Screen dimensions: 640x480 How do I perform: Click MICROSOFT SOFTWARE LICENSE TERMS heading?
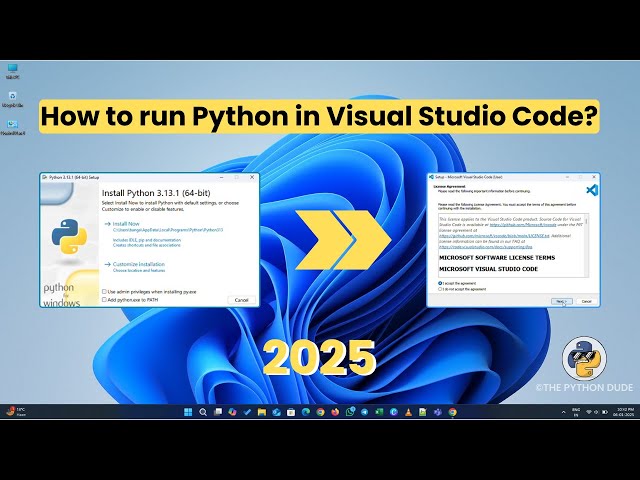click(497, 258)
